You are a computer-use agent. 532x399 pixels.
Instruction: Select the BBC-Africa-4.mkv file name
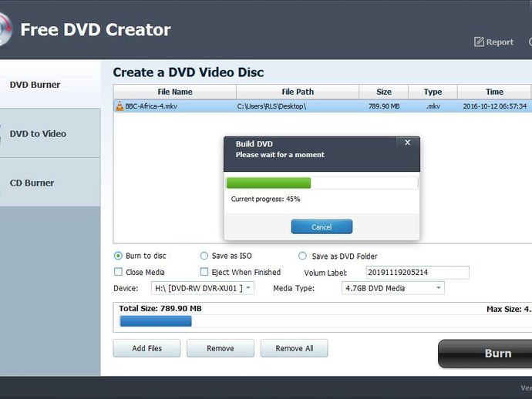tap(151, 106)
